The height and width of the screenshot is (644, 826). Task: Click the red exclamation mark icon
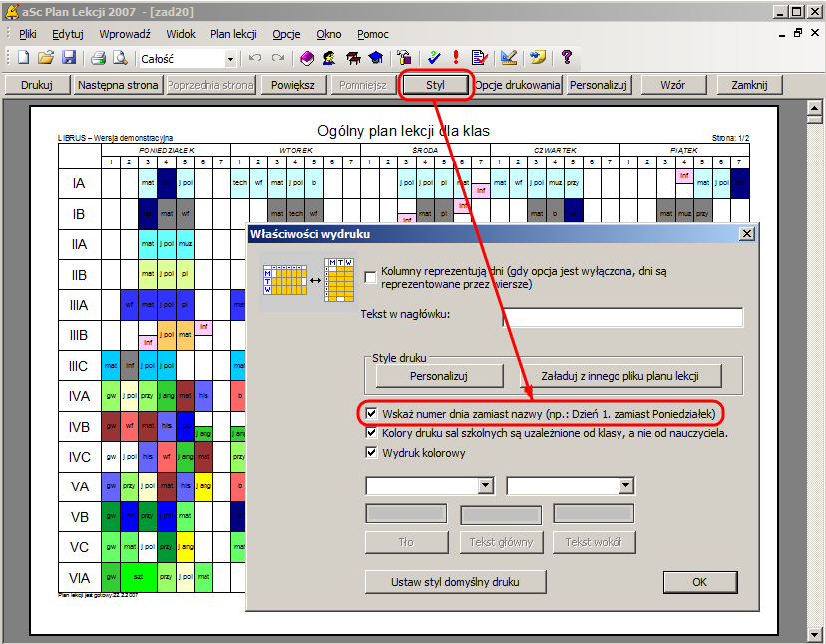pyautogui.click(x=456, y=58)
